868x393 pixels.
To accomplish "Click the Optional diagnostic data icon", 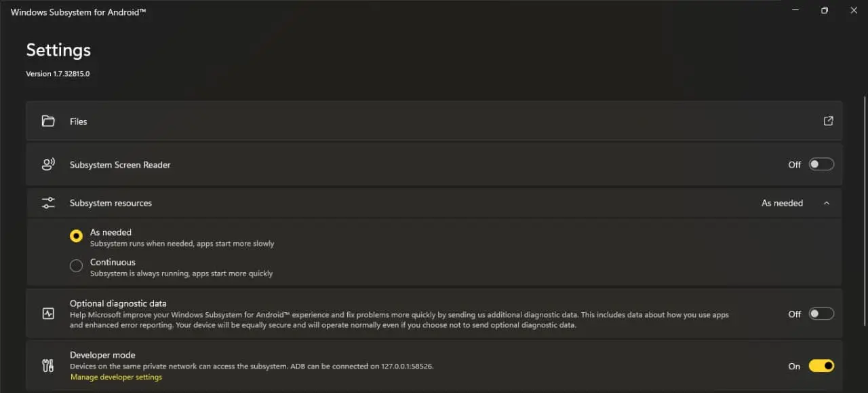I will (x=48, y=314).
